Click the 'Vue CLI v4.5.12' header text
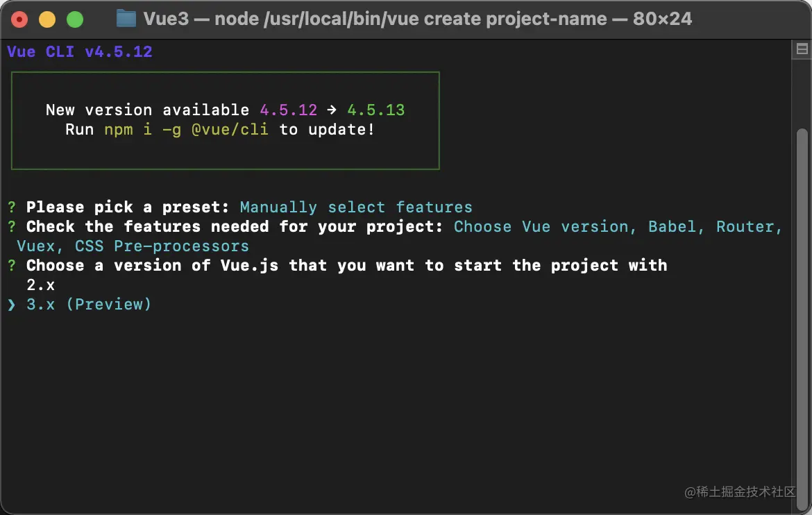Viewport: 812px width, 515px height. point(80,52)
